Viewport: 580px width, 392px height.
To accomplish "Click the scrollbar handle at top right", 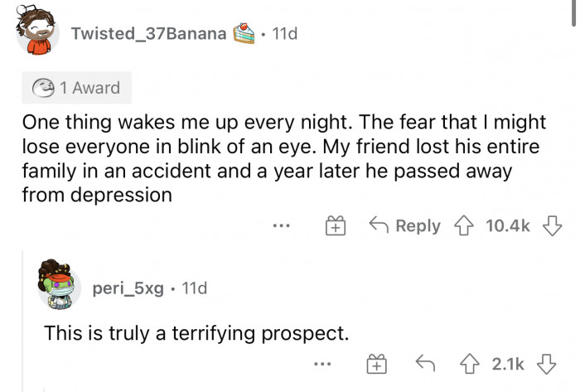I will point(574,13).
